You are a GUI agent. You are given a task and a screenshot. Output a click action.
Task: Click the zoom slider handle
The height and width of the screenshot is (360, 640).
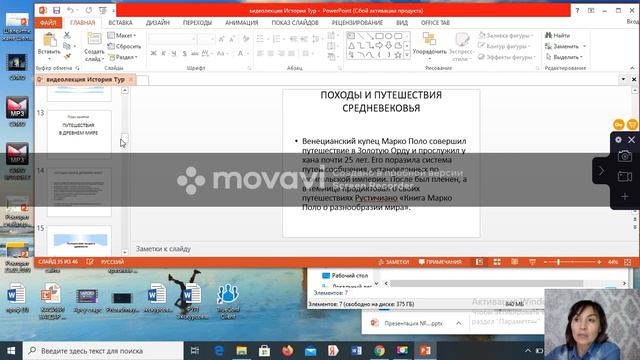558,262
